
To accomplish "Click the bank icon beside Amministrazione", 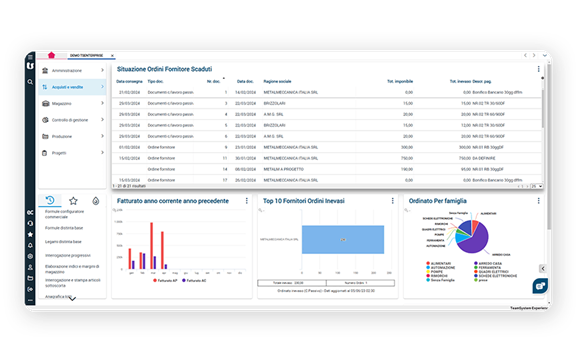I will click(45, 71).
